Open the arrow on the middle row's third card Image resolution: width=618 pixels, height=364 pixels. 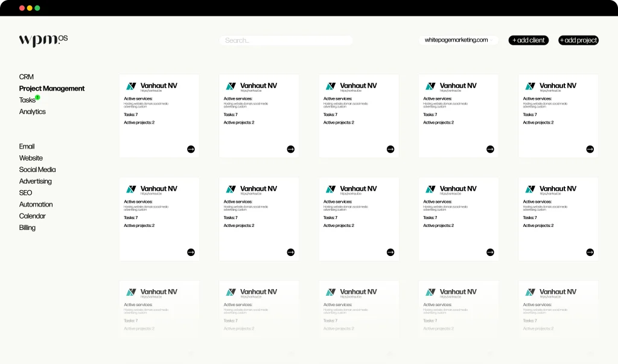click(x=390, y=252)
